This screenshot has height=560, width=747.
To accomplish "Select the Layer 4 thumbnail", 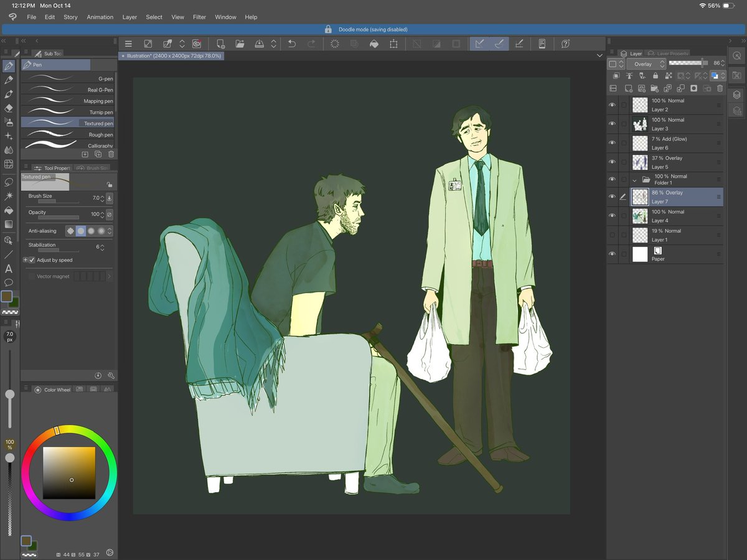I will click(x=640, y=216).
